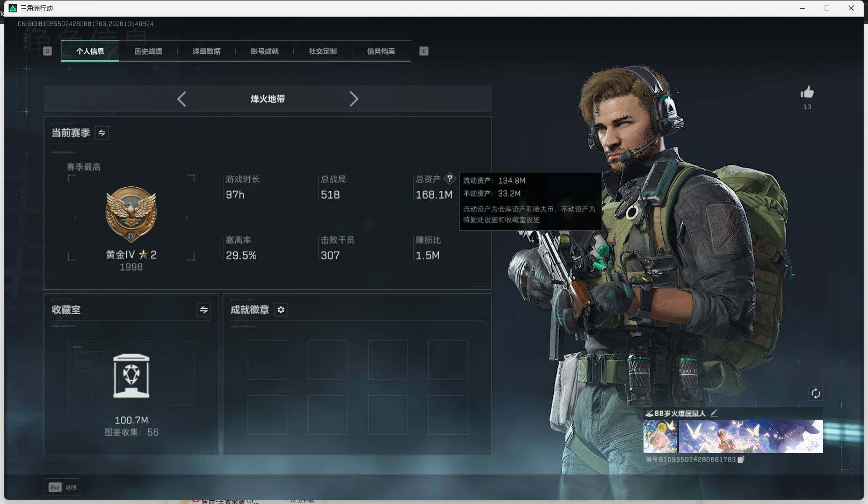Image resolution: width=868 pixels, height=504 pixels.
Task: Copy the player ID number icon
Action: click(741, 459)
